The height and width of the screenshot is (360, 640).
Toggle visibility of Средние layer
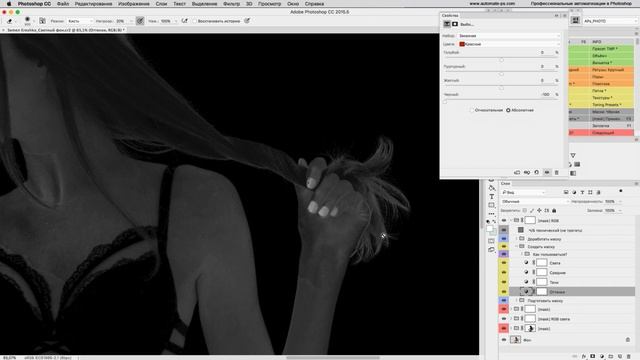click(x=504, y=272)
